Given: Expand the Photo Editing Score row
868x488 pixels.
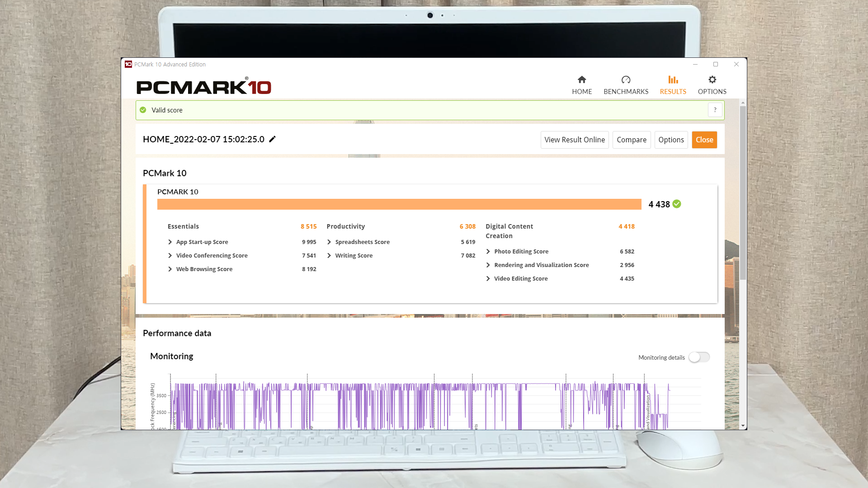Looking at the screenshot, I should point(488,252).
